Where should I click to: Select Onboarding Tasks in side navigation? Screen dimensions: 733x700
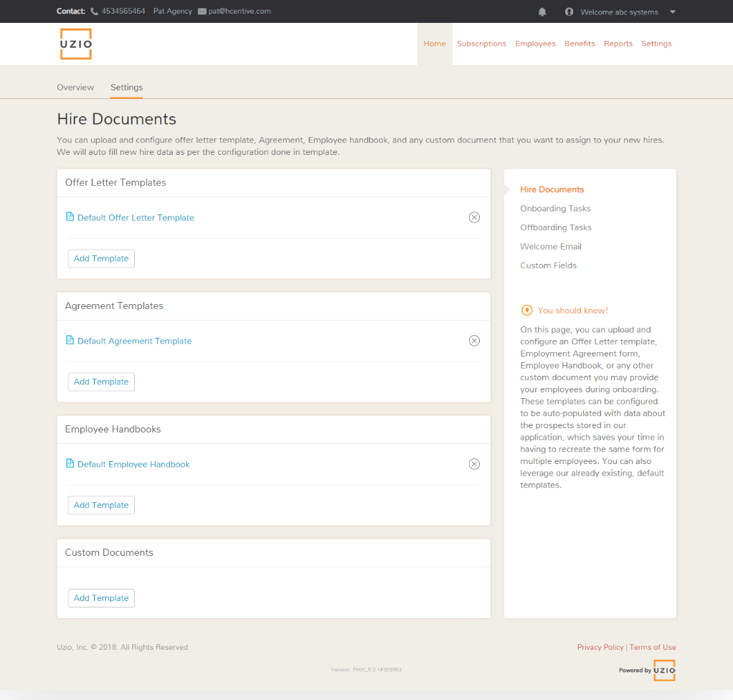coord(555,209)
